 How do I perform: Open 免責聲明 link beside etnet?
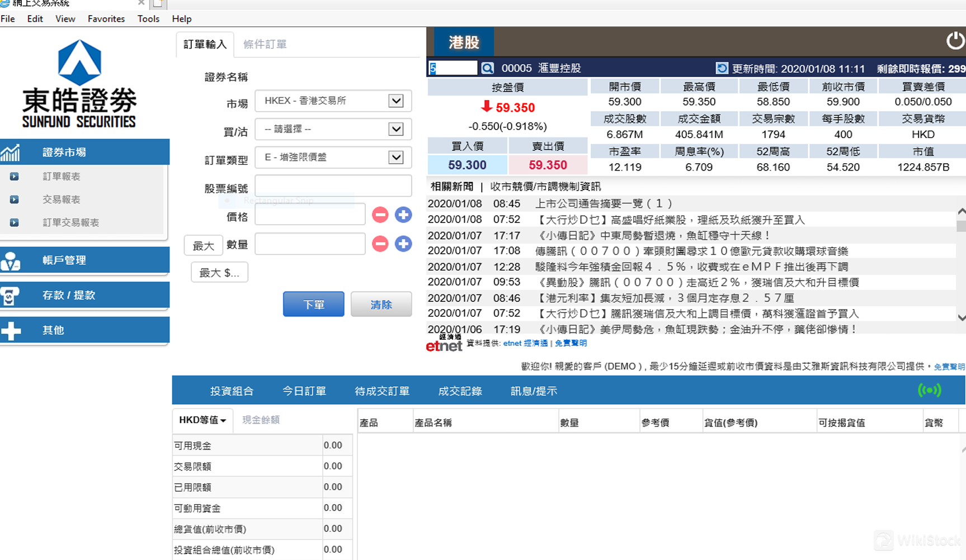pos(571,343)
